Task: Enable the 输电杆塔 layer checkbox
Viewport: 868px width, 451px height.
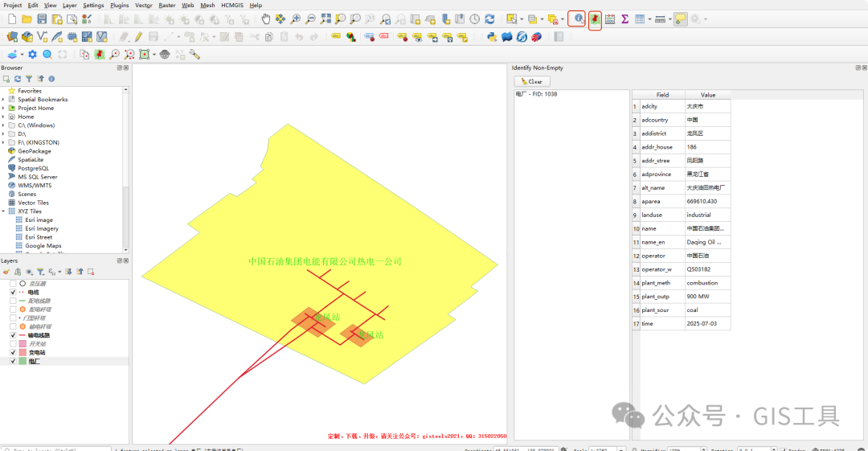Action: click(14, 326)
